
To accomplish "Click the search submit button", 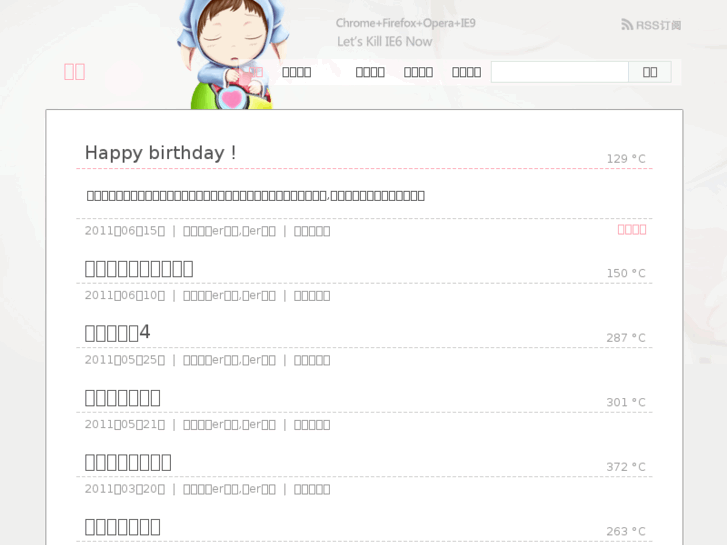I will [650, 72].
